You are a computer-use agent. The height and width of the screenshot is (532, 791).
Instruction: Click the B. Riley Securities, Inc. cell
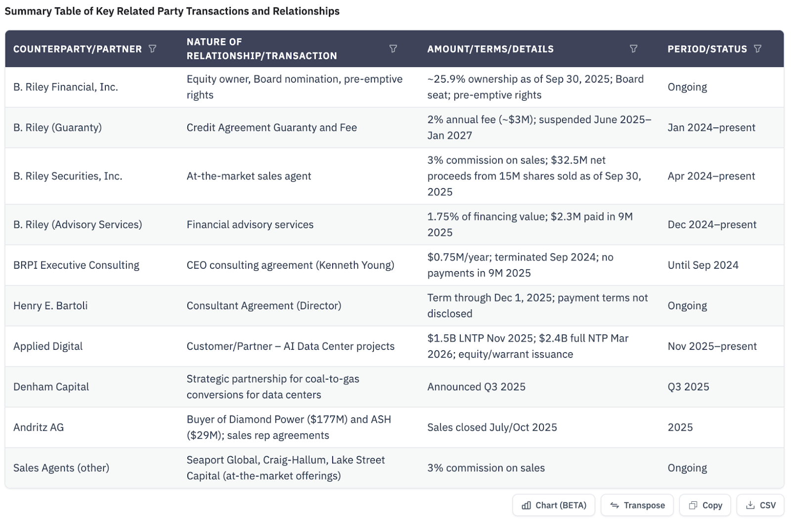68,176
